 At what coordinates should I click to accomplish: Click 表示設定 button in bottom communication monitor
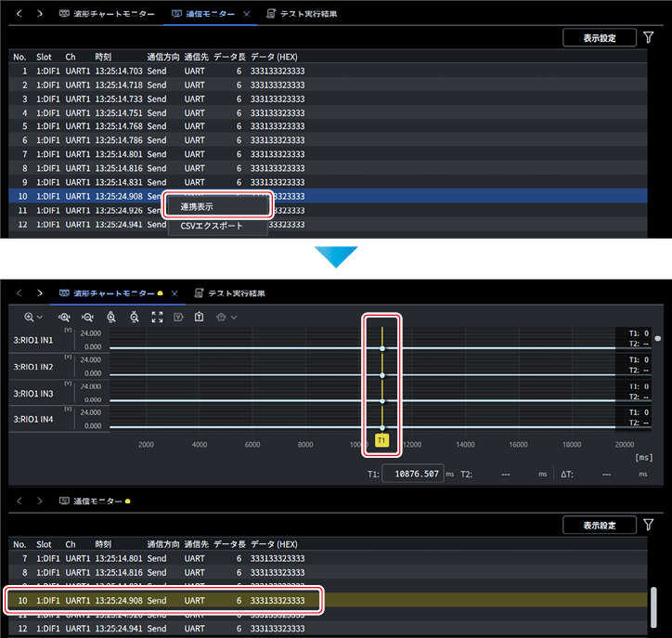(x=600, y=526)
